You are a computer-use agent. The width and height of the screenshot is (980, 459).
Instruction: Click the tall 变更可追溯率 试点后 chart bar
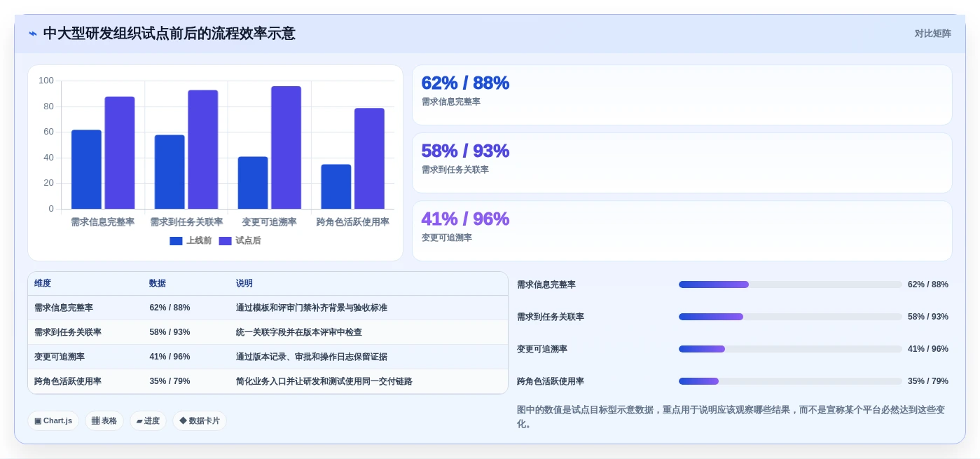pos(286,148)
